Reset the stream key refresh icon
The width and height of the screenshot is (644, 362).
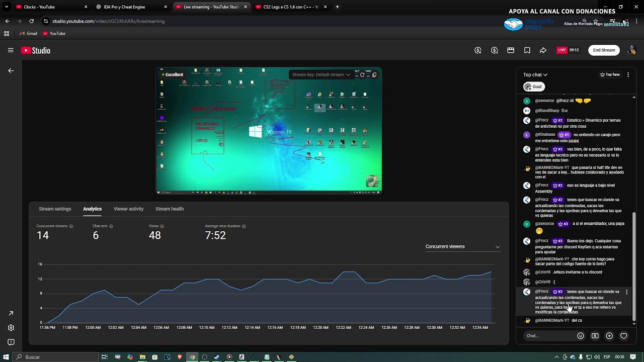point(362,74)
